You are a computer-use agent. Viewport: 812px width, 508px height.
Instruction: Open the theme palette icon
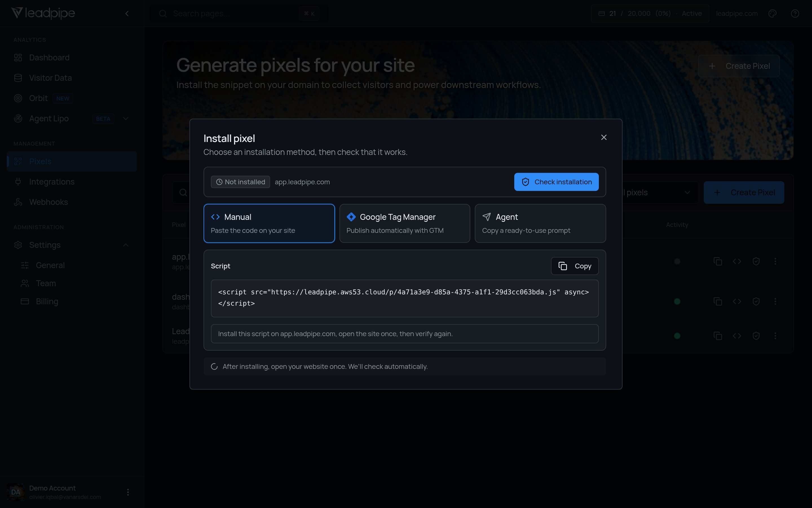(x=773, y=14)
